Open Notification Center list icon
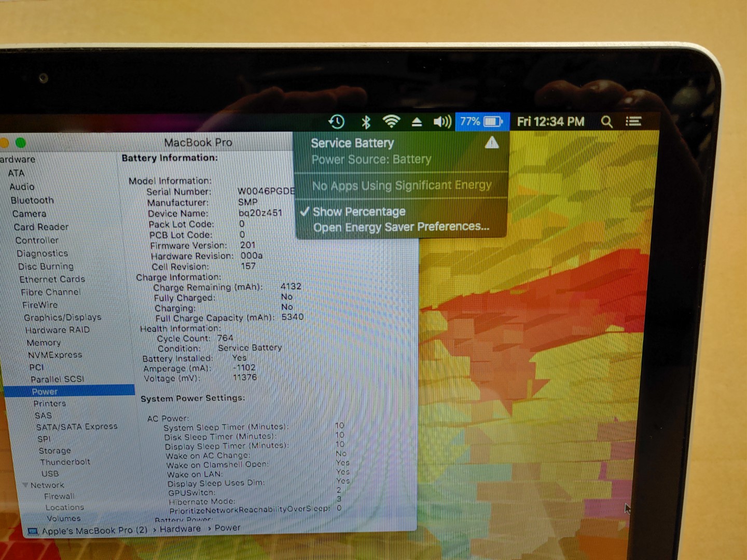Image resolution: width=747 pixels, height=560 pixels. [x=633, y=121]
